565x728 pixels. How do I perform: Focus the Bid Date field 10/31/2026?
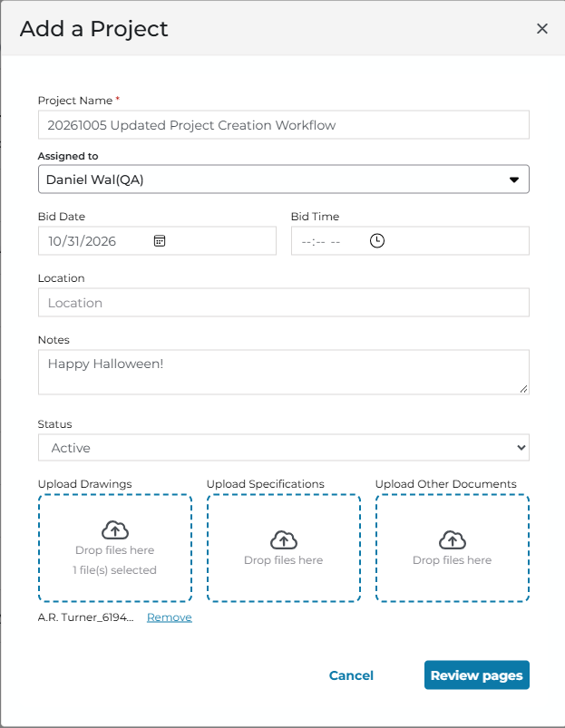(157, 241)
